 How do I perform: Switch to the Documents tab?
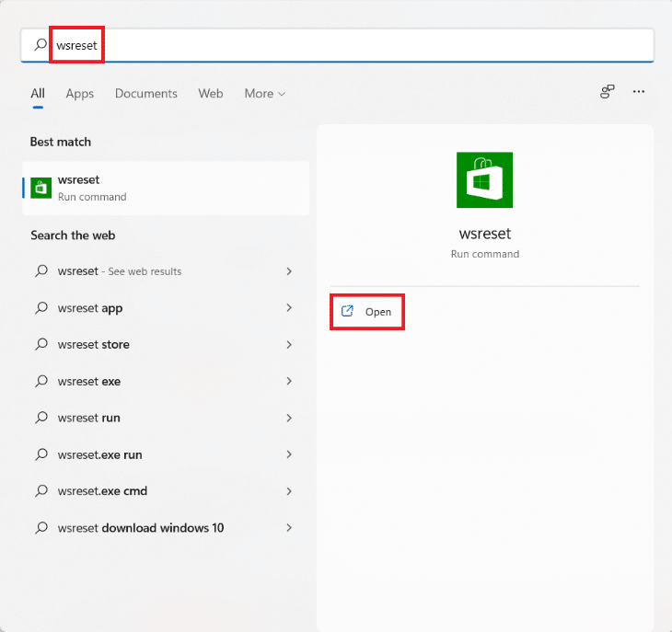click(x=146, y=94)
